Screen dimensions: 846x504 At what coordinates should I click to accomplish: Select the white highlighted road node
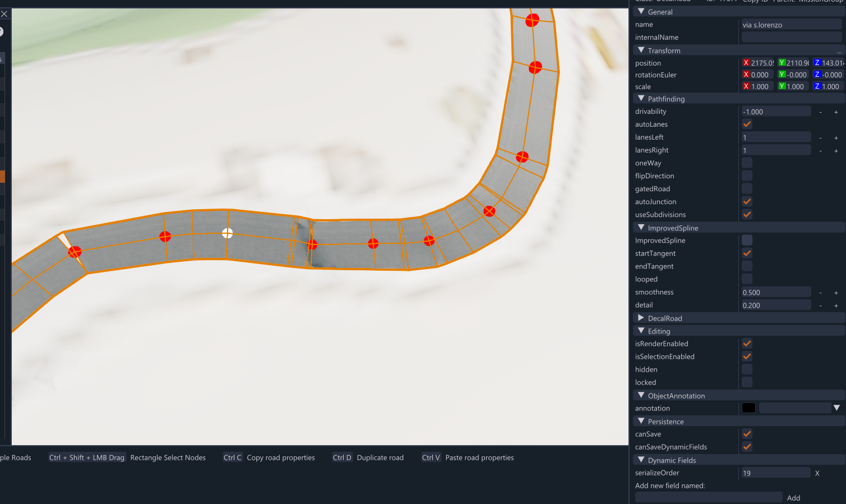pos(227,233)
